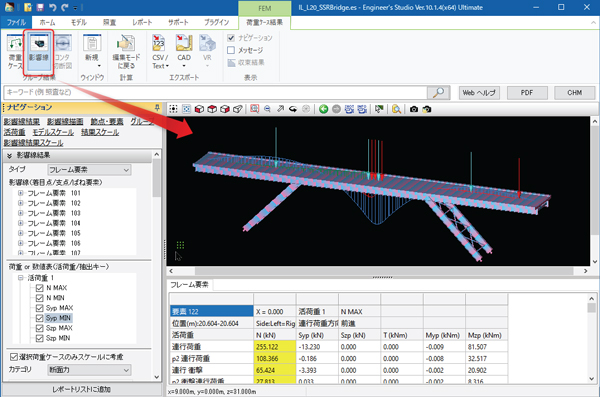Open the カテゴリ 断面力 dropdown

pyautogui.click(x=89, y=370)
